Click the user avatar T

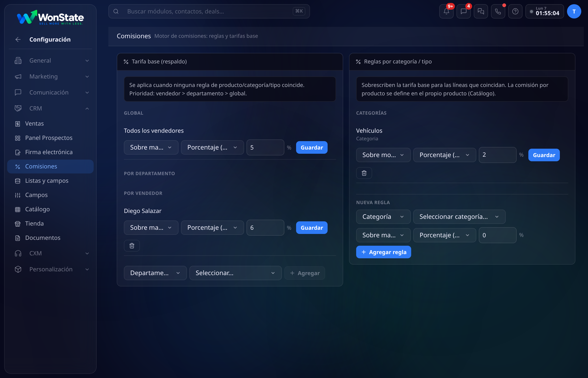click(574, 11)
